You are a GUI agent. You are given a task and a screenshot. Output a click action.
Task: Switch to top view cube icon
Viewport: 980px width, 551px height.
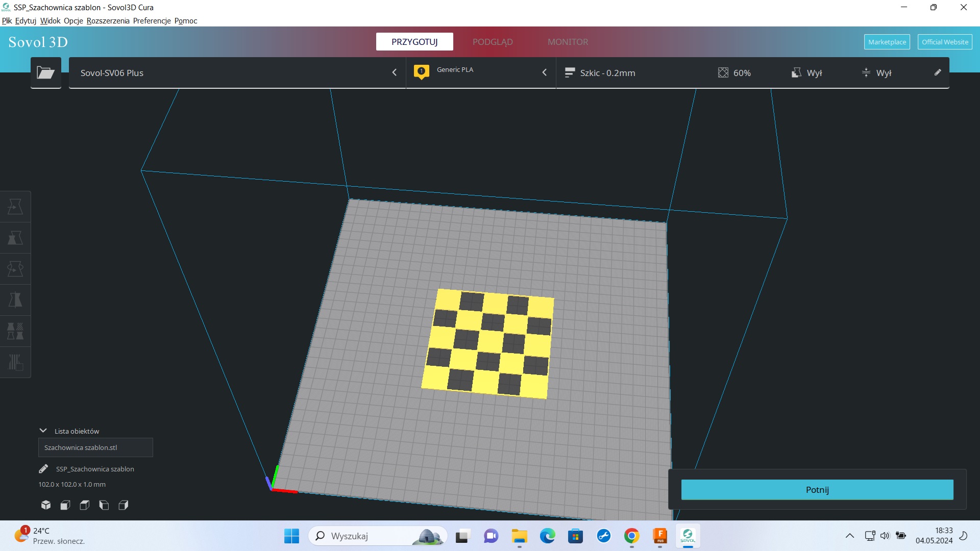85,505
